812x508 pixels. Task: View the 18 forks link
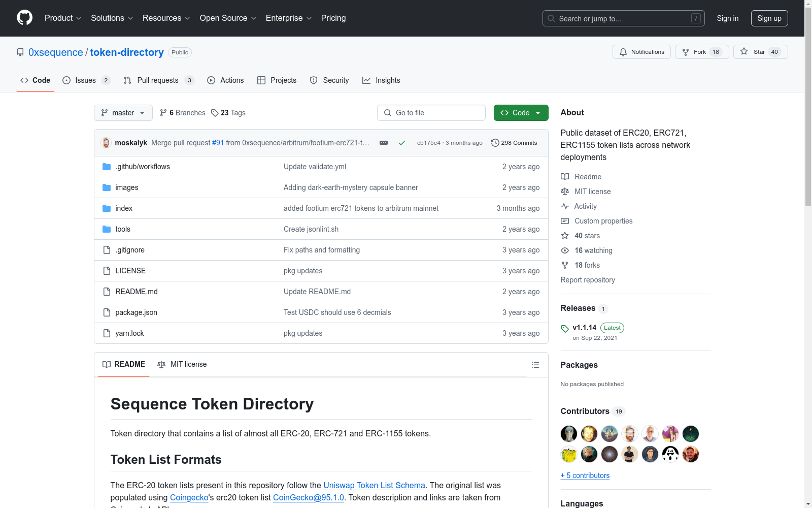click(x=581, y=265)
